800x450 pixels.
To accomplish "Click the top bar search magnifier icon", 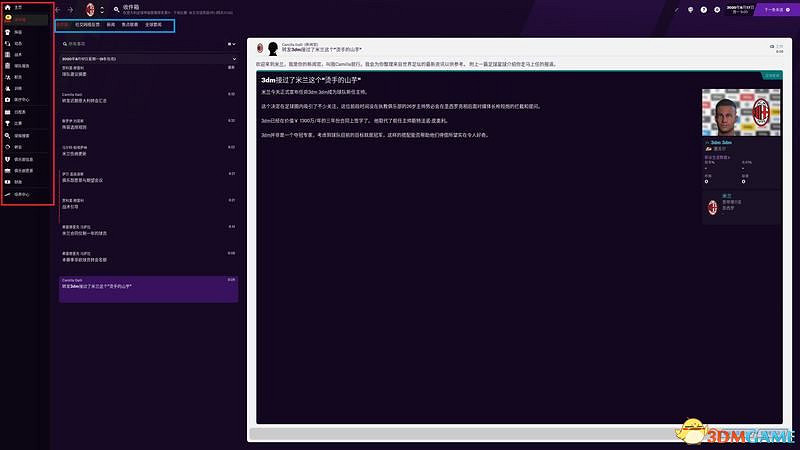I will (x=117, y=10).
